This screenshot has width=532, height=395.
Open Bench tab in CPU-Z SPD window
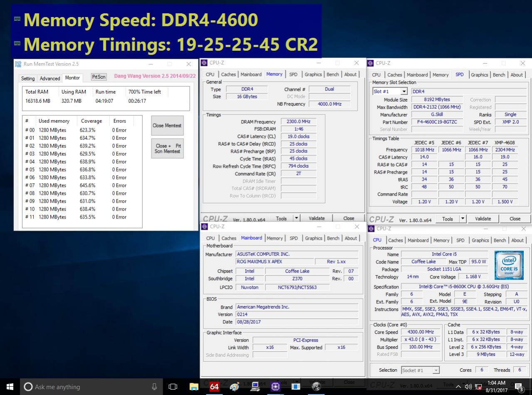point(499,75)
